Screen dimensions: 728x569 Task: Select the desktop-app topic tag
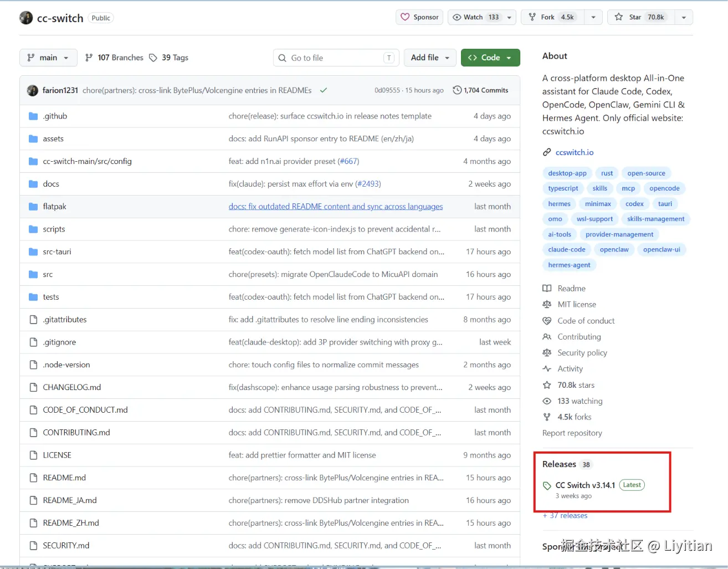point(567,173)
